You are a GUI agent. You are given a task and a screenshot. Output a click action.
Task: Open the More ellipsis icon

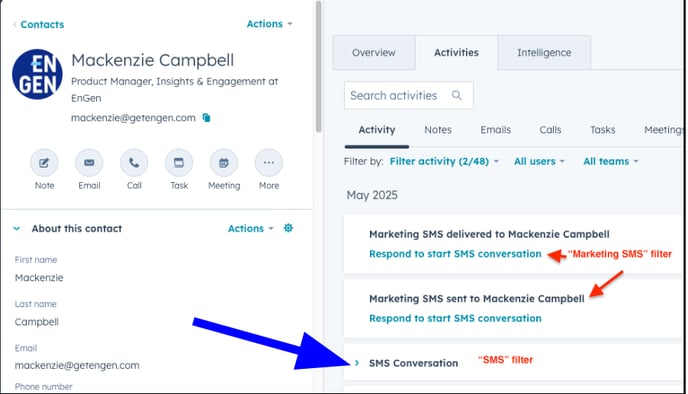(269, 163)
